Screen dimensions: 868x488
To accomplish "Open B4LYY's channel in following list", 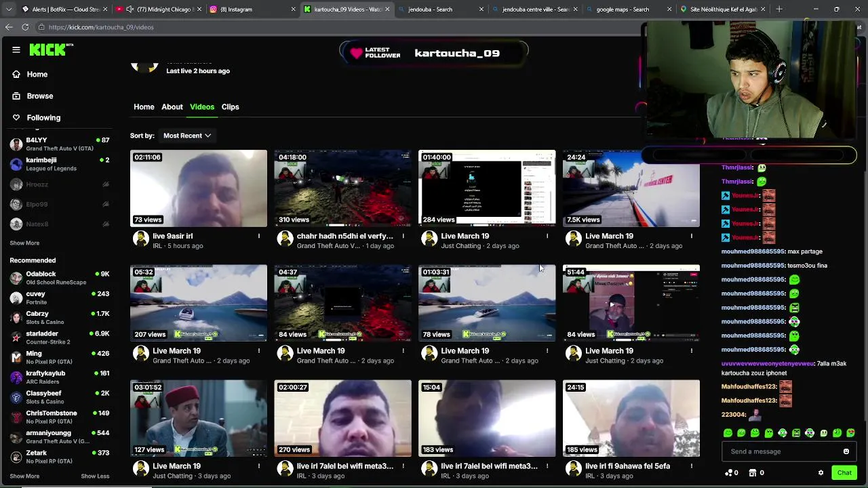I will pos(59,144).
